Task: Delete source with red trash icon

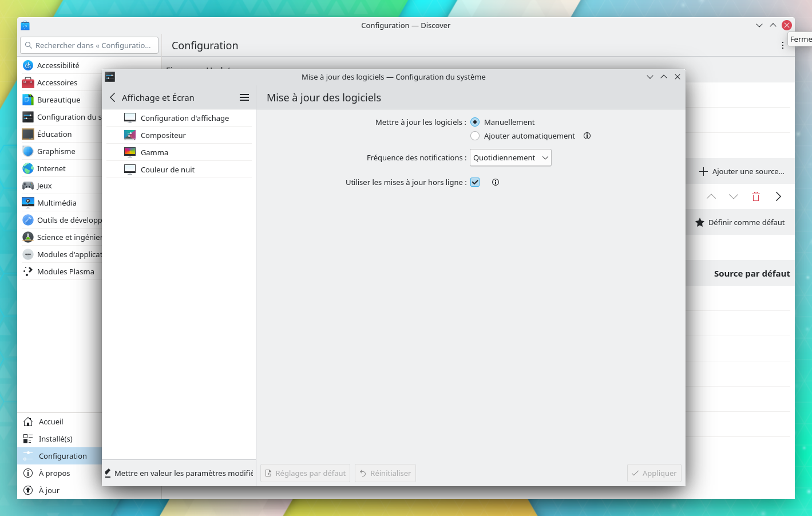Action: coord(756,196)
